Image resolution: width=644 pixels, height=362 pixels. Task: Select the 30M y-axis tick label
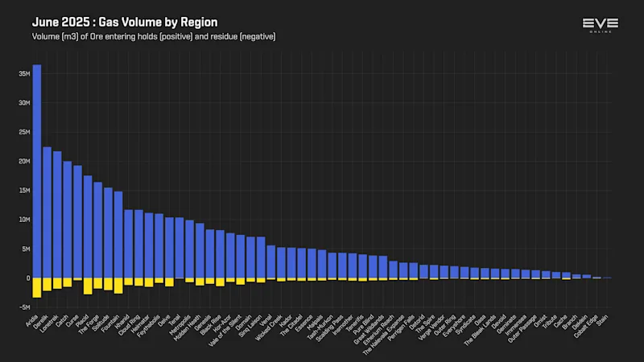click(24, 103)
